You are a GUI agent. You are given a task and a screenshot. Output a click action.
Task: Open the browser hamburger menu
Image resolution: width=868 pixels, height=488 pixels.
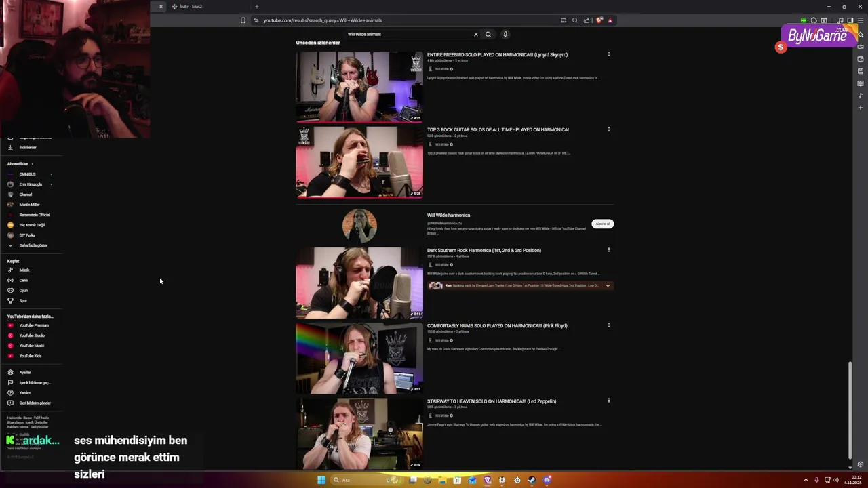pyautogui.click(x=861, y=20)
